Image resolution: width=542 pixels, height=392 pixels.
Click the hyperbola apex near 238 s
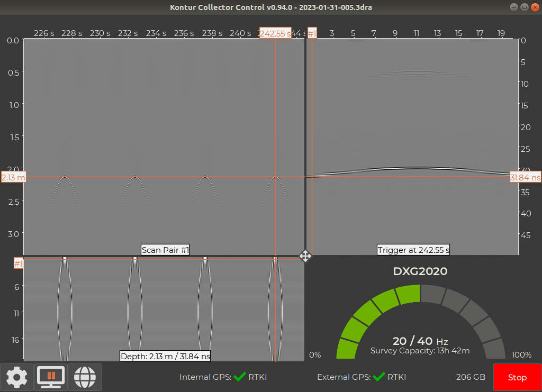pyautogui.click(x=205, y=177)
